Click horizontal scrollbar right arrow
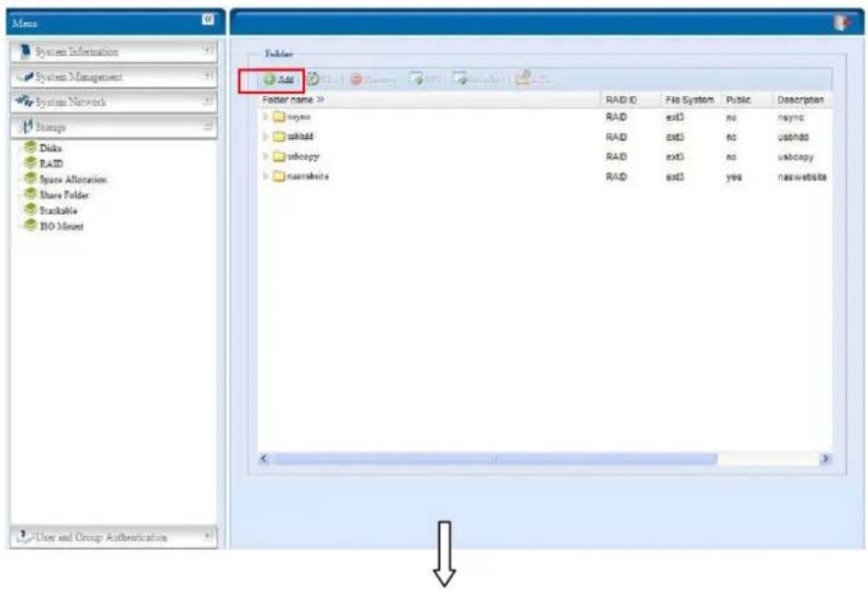This screenshot has height=591, width=868. [x=825, y=458]
